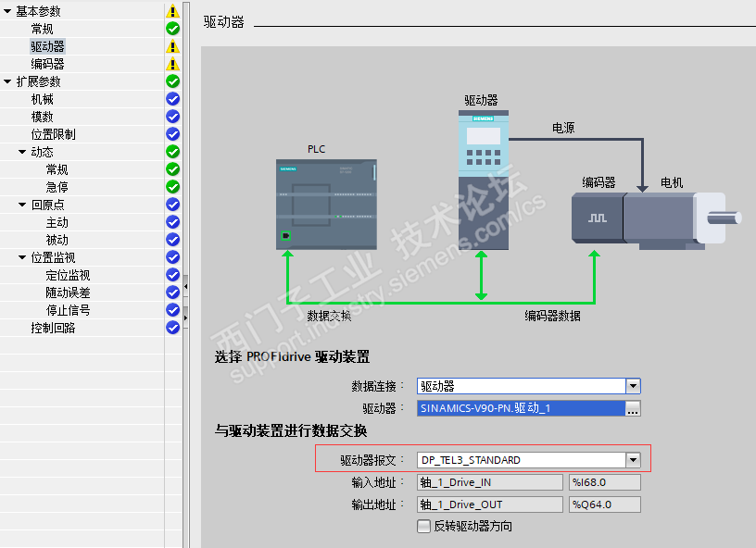Screen dimensions: 756x548
Task: Click the 轴_1_Drive_IN input address field
Action: pyautogui.click(x=490, y=482)
